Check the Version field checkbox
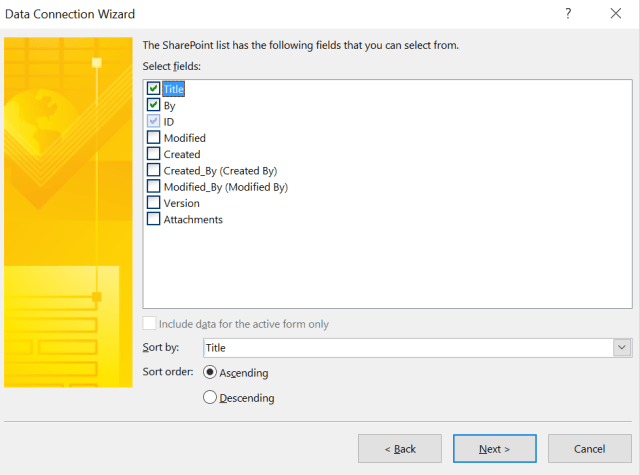640x475 pixels. (153, 203)
